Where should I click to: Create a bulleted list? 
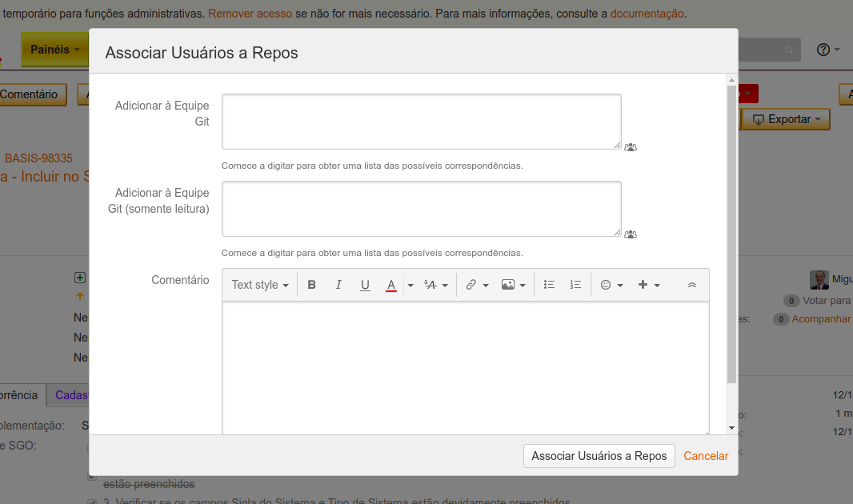pyautogui.click(x=549, y=285)
